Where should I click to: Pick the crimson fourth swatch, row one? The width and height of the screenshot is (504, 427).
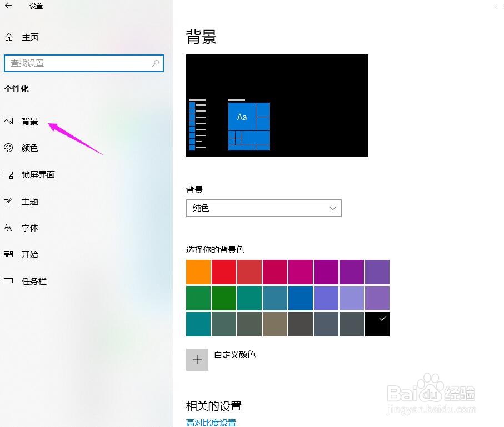pos(275,272)
